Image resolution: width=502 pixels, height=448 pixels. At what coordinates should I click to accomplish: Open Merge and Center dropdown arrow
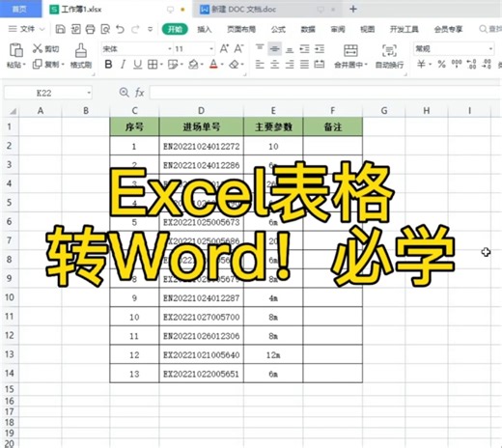click(x=366, y=65)
